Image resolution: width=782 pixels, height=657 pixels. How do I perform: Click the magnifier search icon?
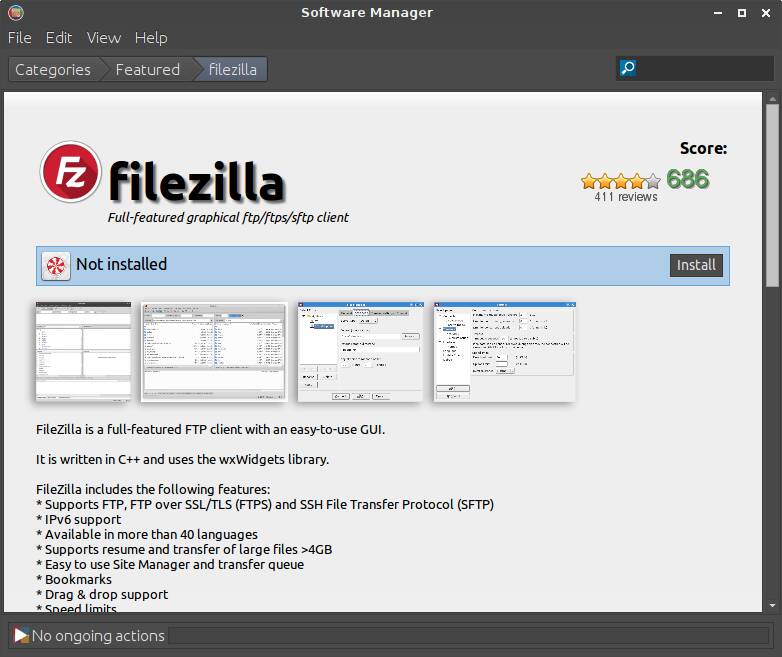628,68
